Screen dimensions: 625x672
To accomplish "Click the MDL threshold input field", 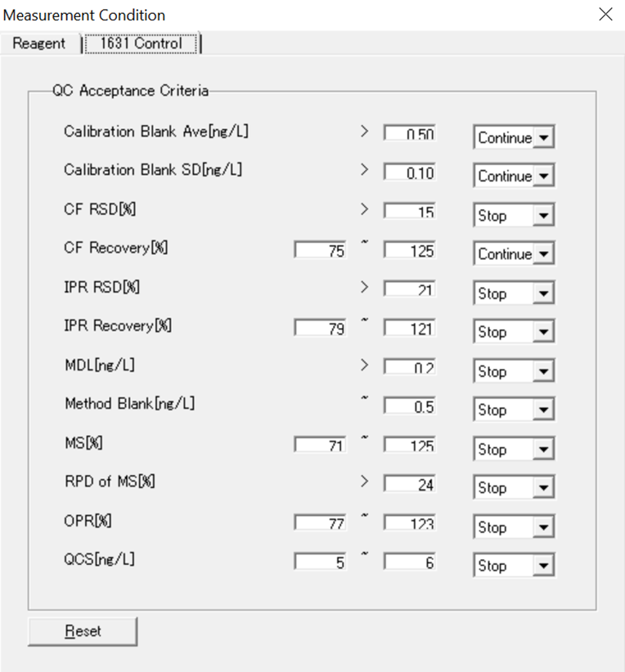I will [411, 368].
